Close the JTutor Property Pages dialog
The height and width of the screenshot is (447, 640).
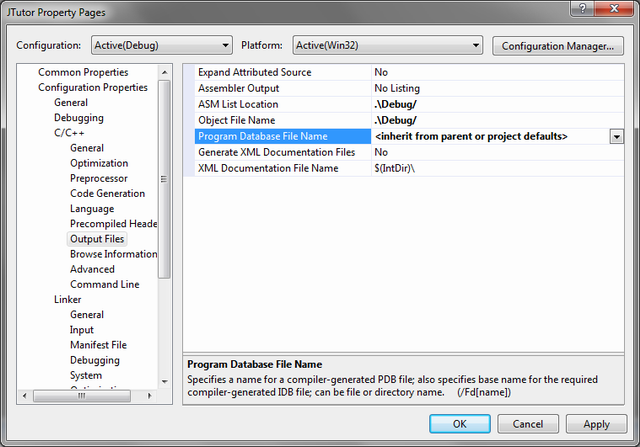coord(614,8)
